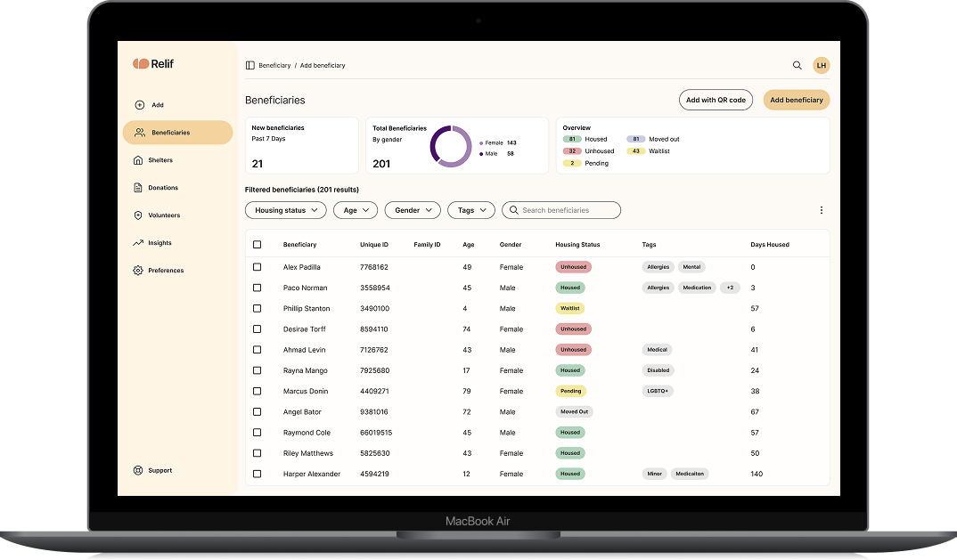This screenshot has height=560, width=957.
Task: Click the Preferences gear icon
Action: click(138, 271)
